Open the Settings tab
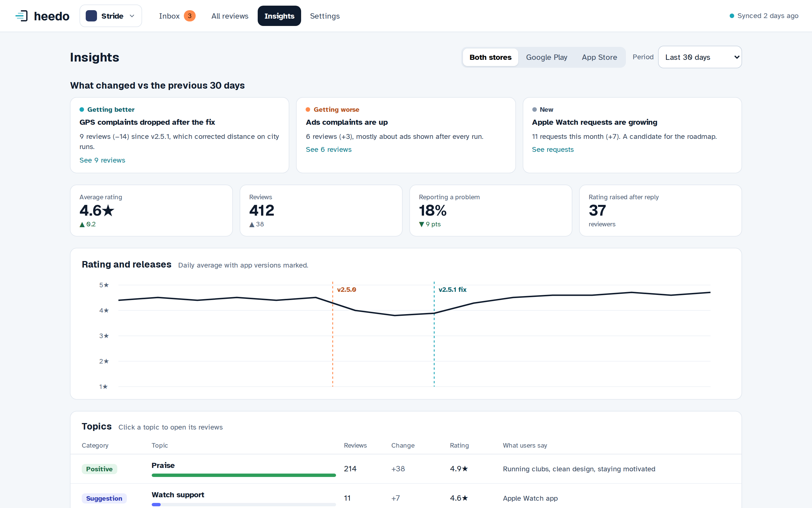The image size is (812, 508). (325, 16)
